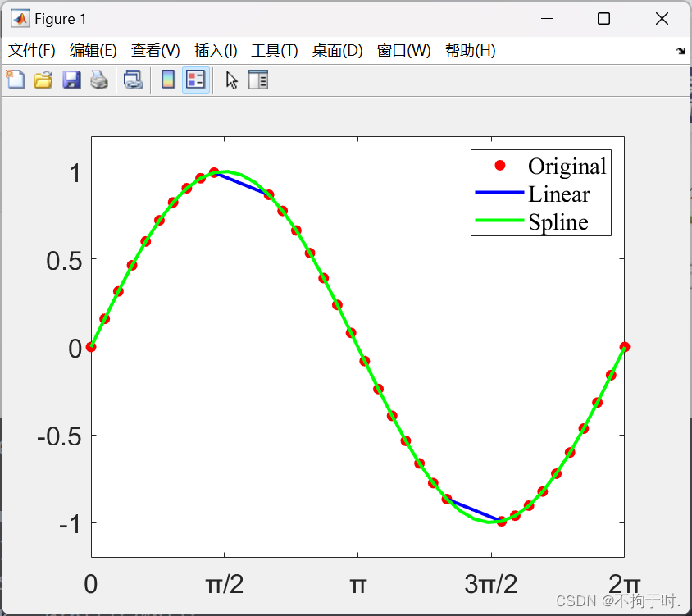
Task: Click the red Original marker in legend
Action: [499, 166]
